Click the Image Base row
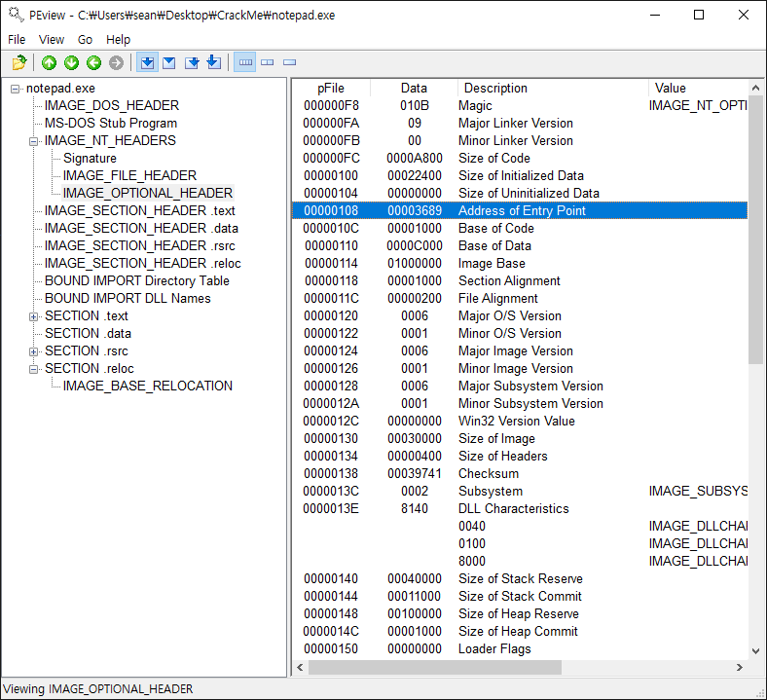 pos(520,264)
